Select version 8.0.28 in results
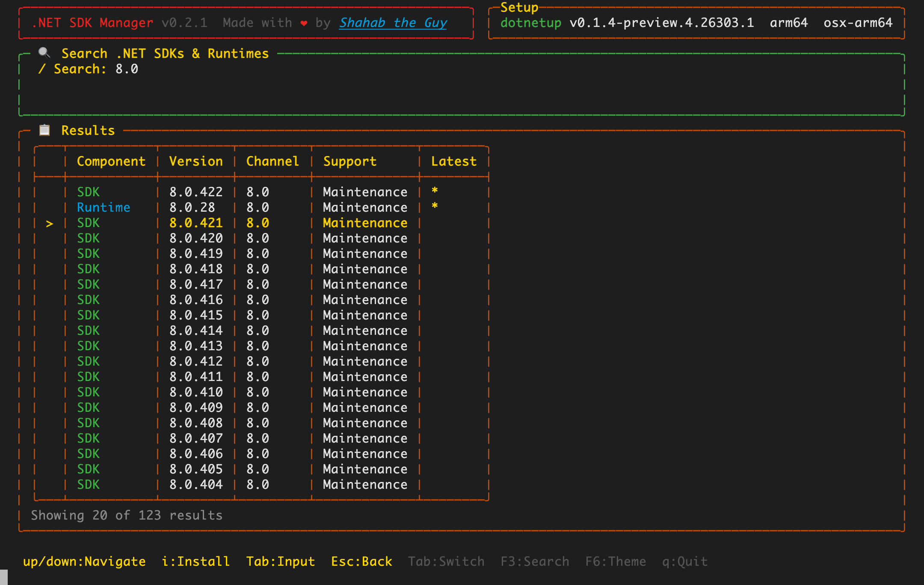Viewport: 924px width, 585px height. (192, 207)
